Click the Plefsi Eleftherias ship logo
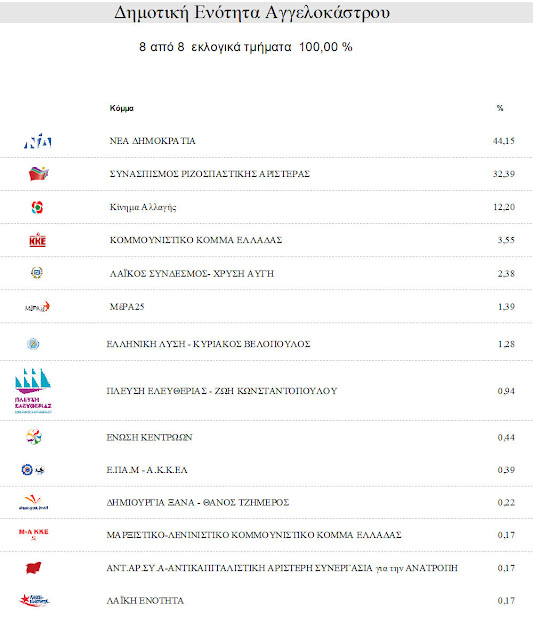This screenshot has height=640, width=533. (x=33, y=391)
